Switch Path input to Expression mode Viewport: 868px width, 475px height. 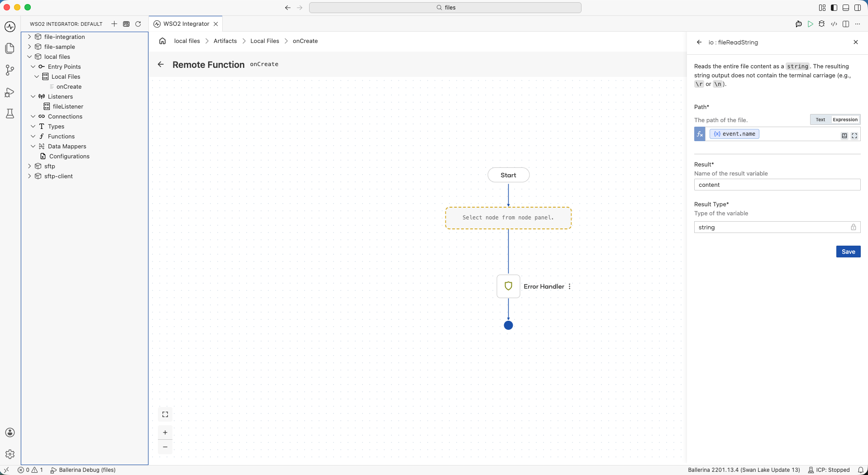[845, 119]
